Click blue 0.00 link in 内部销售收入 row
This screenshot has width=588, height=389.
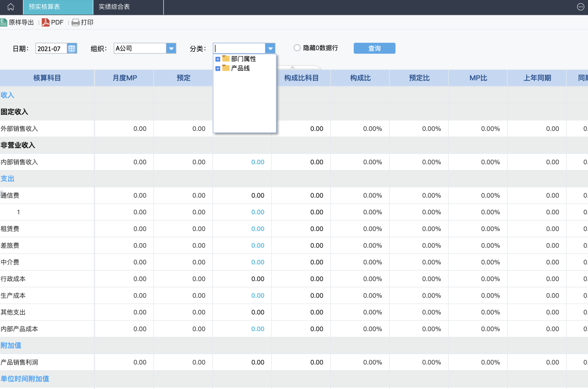(258, 162)
